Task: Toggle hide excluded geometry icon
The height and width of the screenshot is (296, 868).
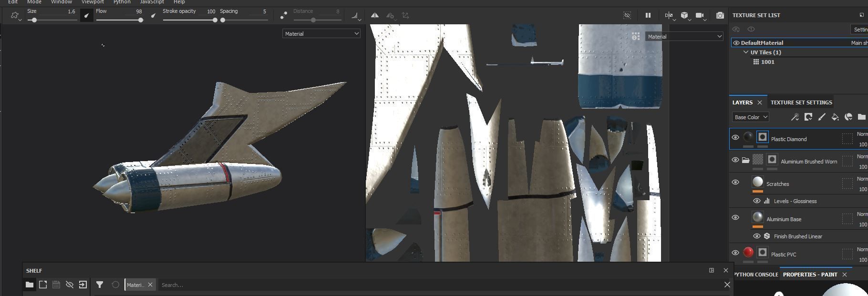Action: click(628, 16)
